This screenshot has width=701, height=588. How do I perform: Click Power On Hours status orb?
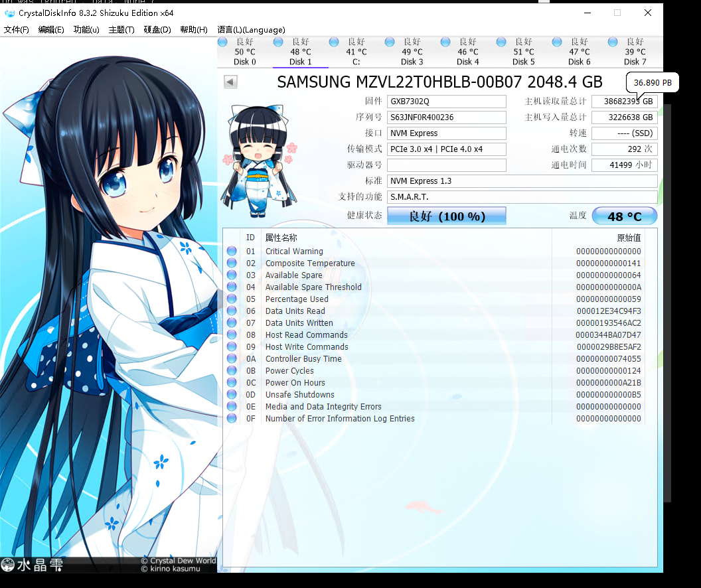pyautogui.click(x=232, y=382)
